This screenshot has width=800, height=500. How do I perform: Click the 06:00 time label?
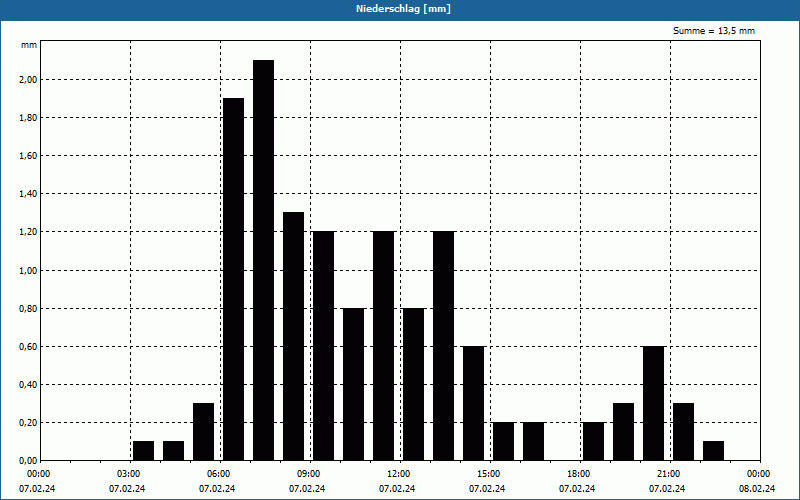pyautogui.click(x=220, y=474)
